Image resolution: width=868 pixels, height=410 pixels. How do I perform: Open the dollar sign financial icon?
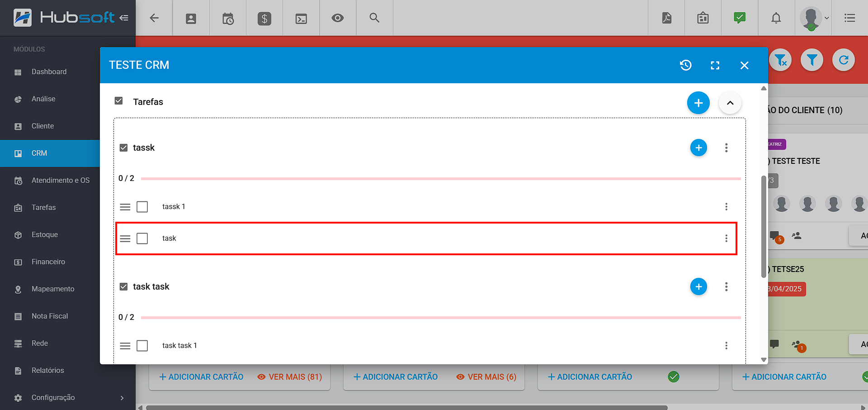(264, 19)
